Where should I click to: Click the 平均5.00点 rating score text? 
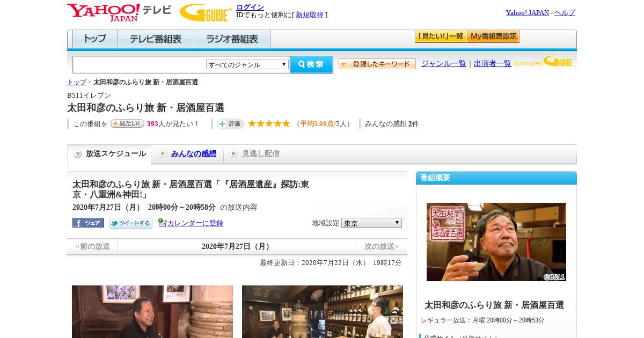317,124
